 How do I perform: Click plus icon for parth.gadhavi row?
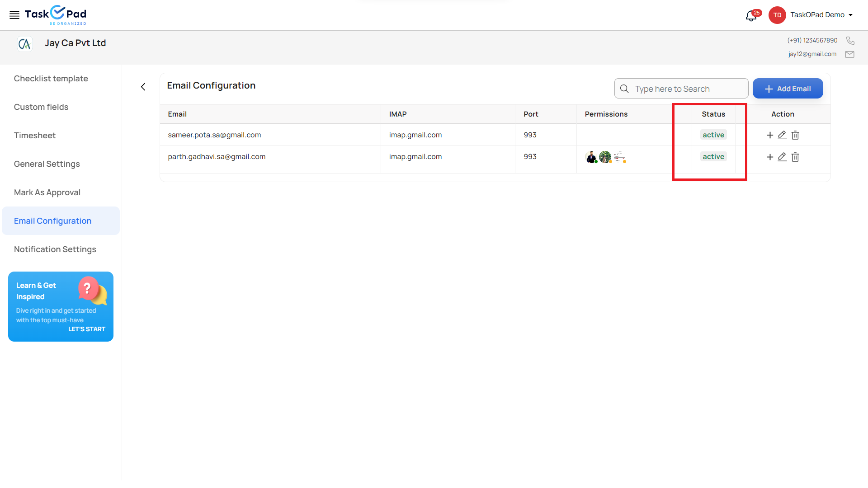pos(770,157)
